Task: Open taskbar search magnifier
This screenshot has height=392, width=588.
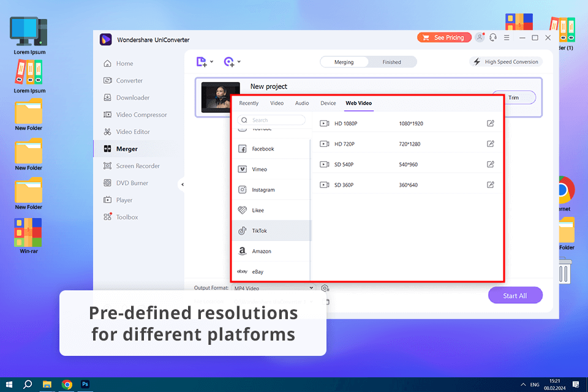Action: point(28,385)
